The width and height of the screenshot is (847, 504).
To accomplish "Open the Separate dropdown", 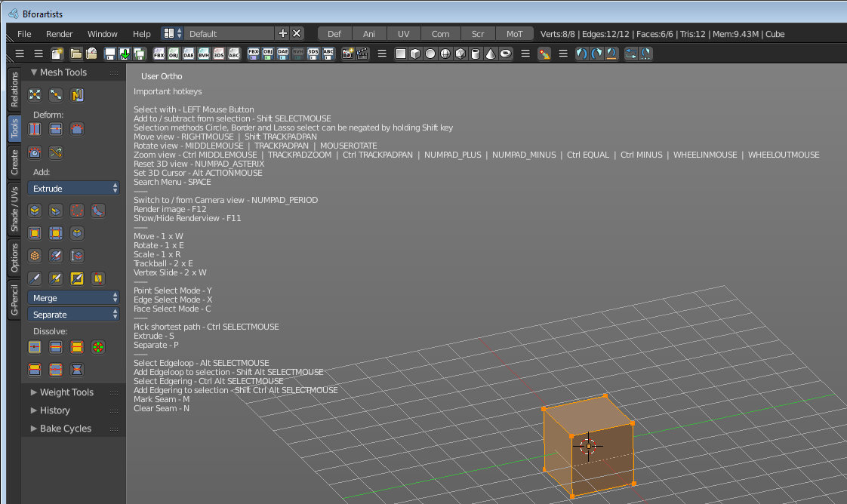I will point(73,315).
